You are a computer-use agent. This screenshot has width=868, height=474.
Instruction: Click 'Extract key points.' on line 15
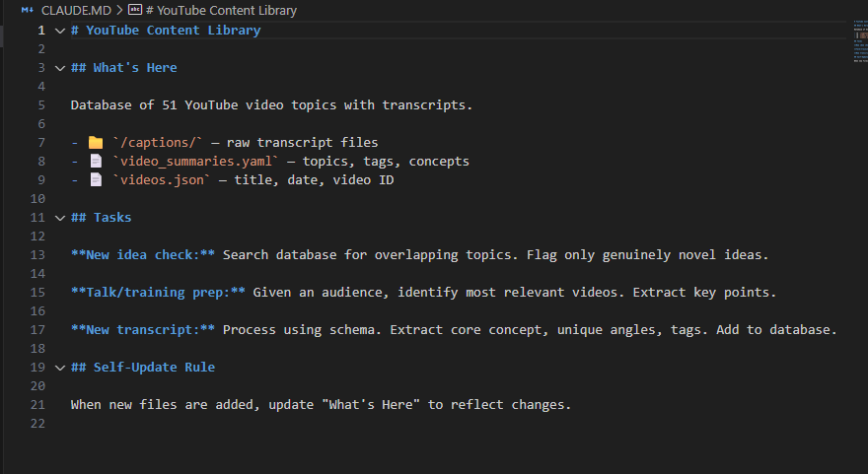pos(704,293)
